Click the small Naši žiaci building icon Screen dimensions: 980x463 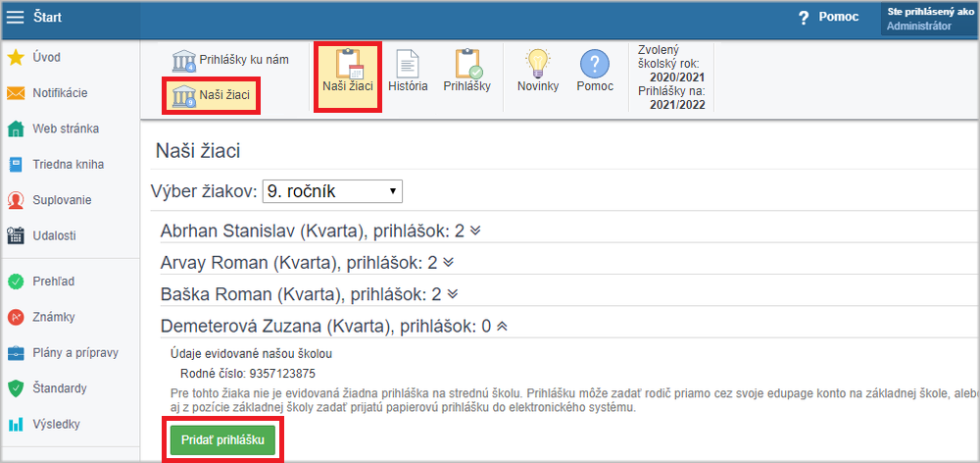pos(184,96)
